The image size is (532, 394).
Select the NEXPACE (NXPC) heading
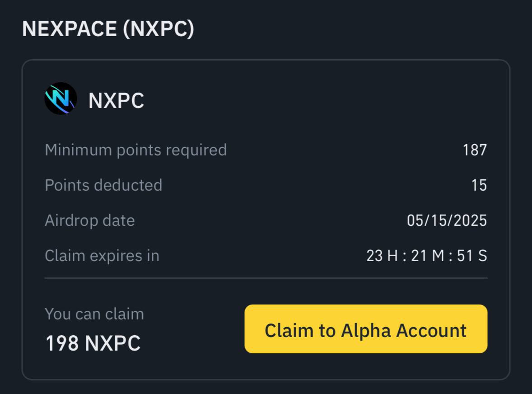(108, 29)
